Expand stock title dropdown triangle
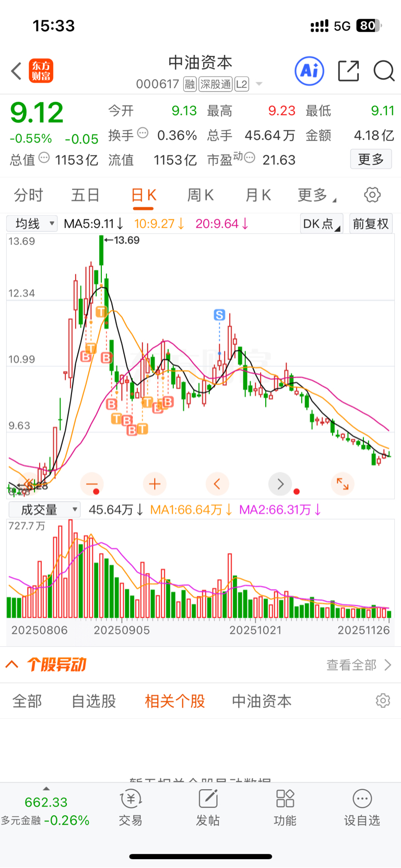Image resolution: width=401 pixels, height=868 pixels. [259, 84]
